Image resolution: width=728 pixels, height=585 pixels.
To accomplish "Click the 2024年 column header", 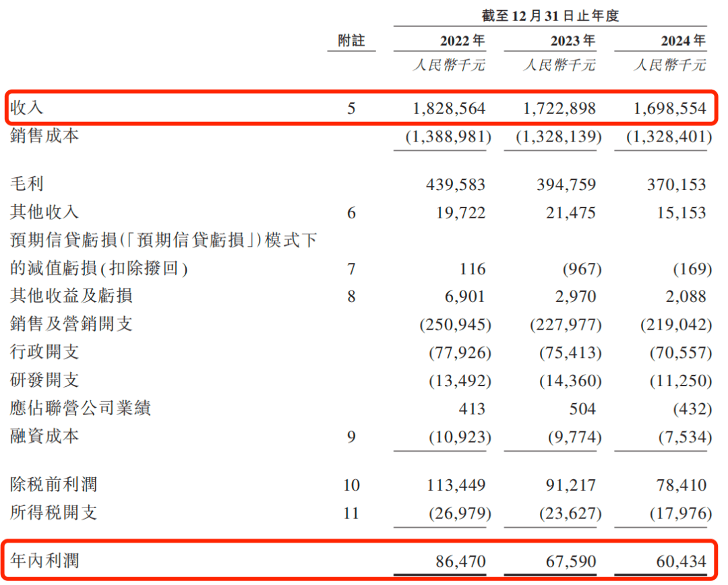I will [x=684, y=41].
